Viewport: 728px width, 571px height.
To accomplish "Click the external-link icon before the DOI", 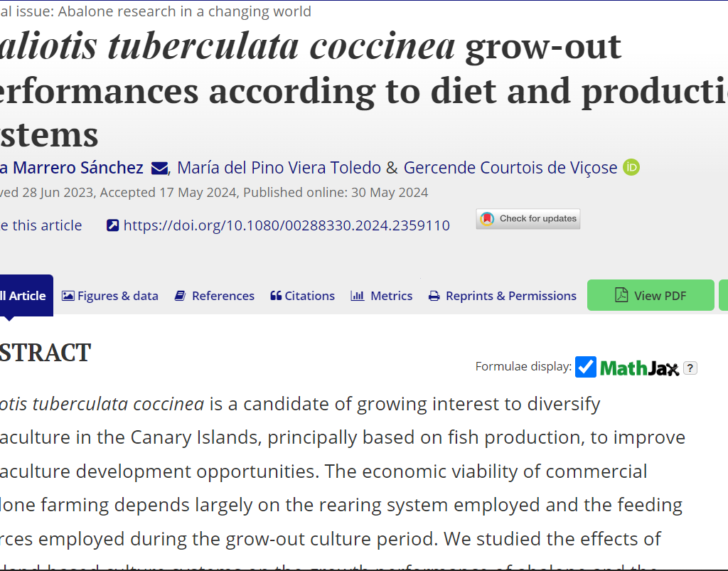I will click(112, 225).
